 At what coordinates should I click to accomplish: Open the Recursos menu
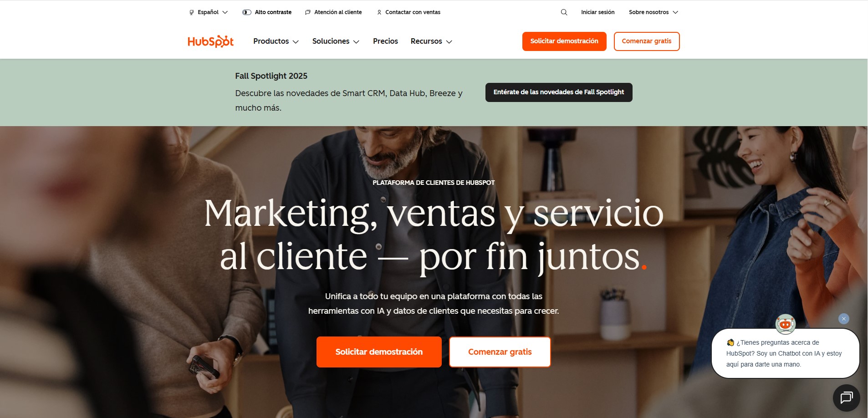point(431,41)
